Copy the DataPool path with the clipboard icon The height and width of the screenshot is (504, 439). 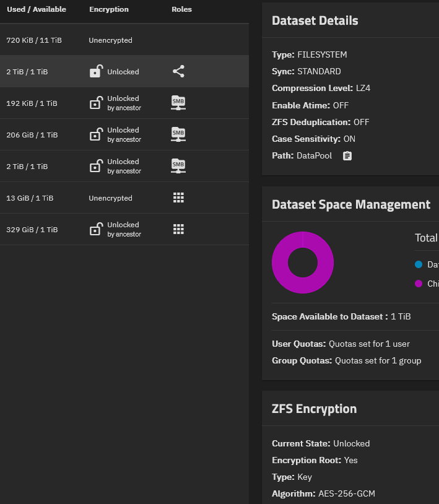pyautogui.click(x=347, y=156)
